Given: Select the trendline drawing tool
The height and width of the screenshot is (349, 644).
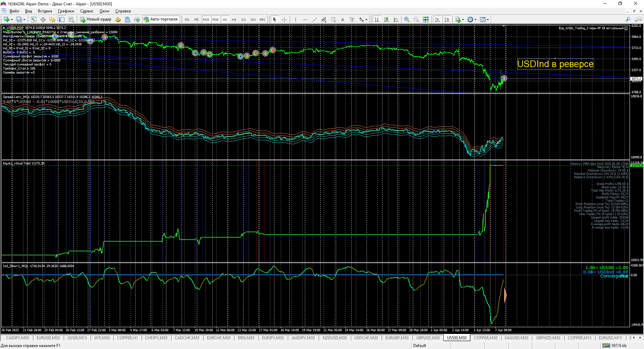Looking at the screenshot, I should [x=314, y=19].
